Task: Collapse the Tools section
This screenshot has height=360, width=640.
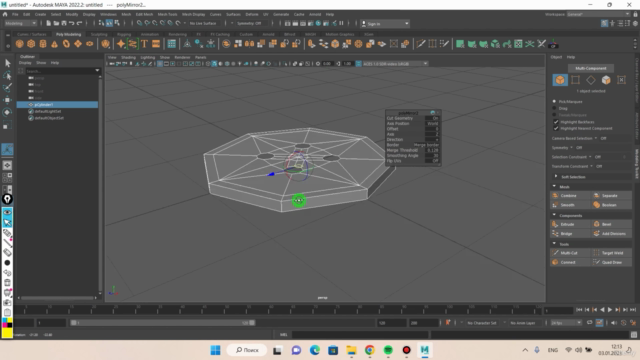Action: [554, 244]
